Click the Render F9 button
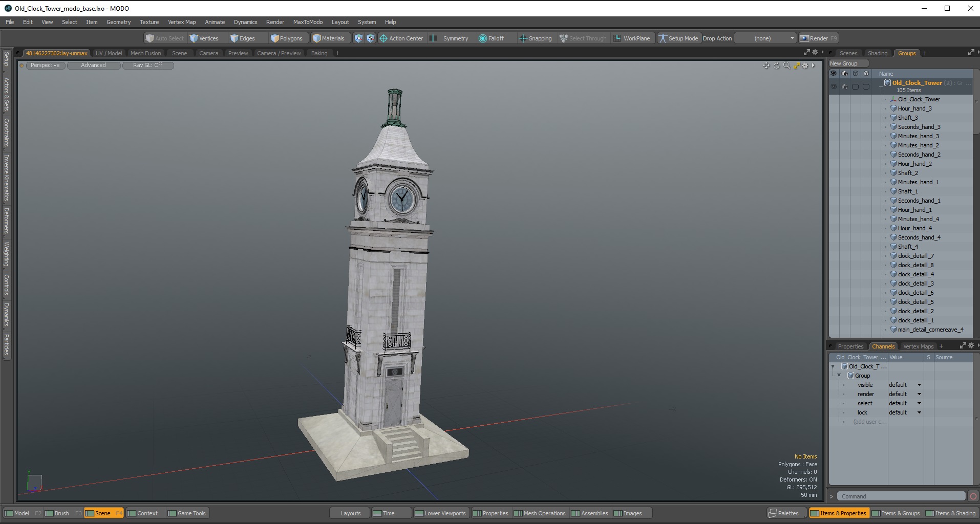The height and width of the screenshot is (524, 980). tap(818, 38)
